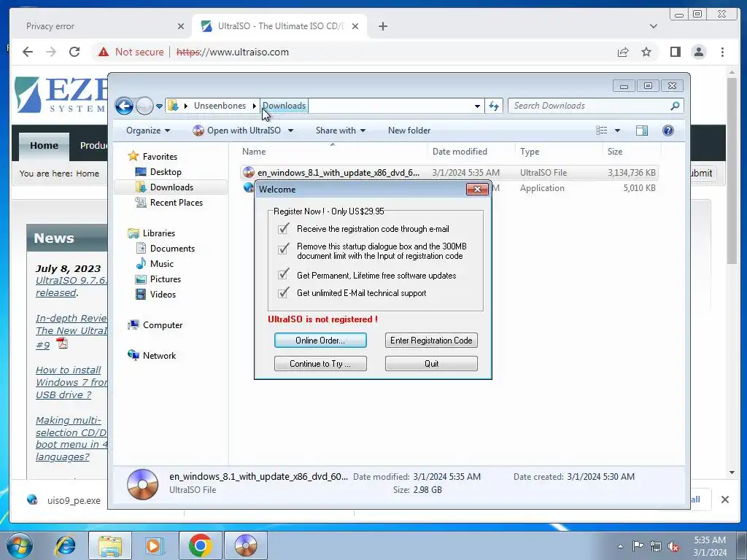Toggle the preview pane icon

642,131
